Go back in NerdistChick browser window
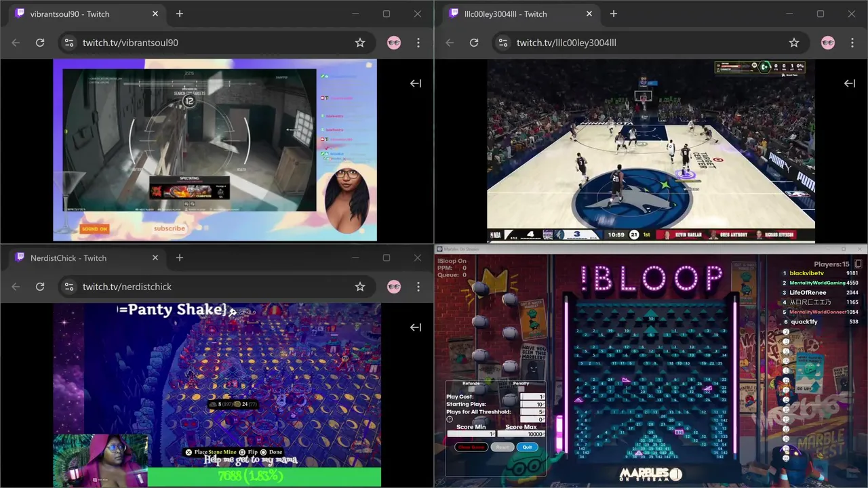The width and height of the screenshot is (868, 488). click(16, 287)
